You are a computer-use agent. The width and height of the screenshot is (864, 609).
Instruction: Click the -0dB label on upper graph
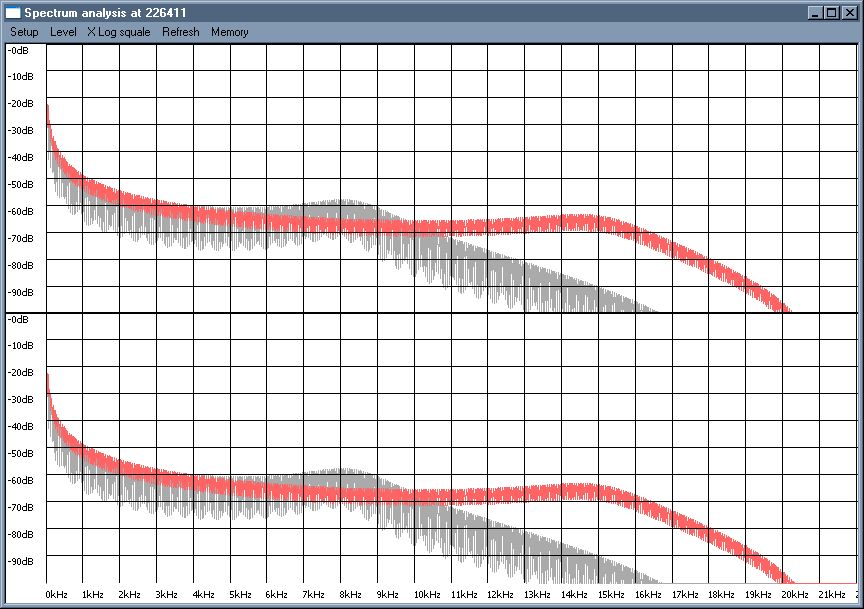(20, 48)
